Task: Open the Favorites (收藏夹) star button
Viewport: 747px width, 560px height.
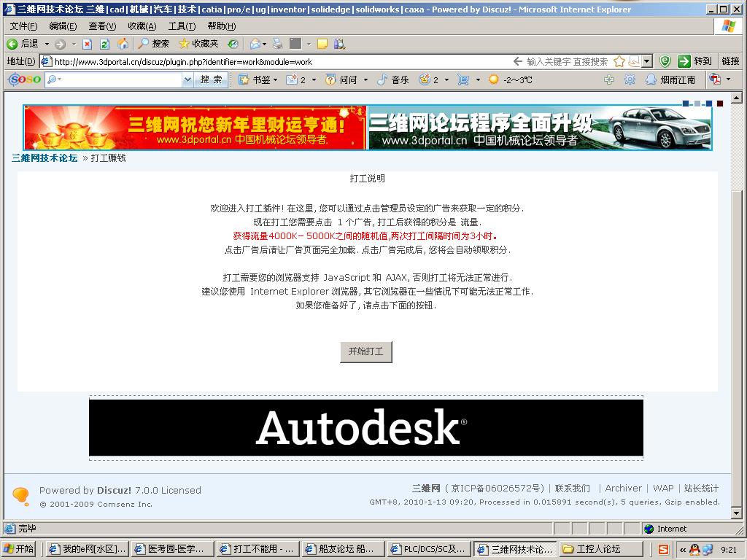Action: [198, 44]
